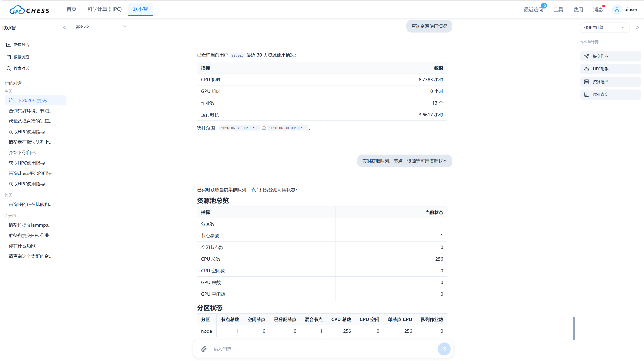Open the 作业查询 button
The height and width of the screenshot is (361, 644).
(610, 94)
